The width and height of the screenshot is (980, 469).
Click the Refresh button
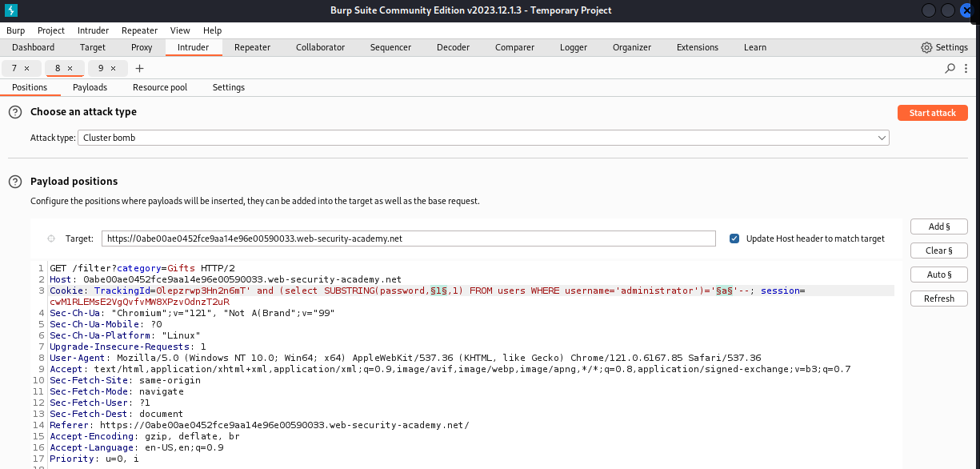(x=939, y=299)
